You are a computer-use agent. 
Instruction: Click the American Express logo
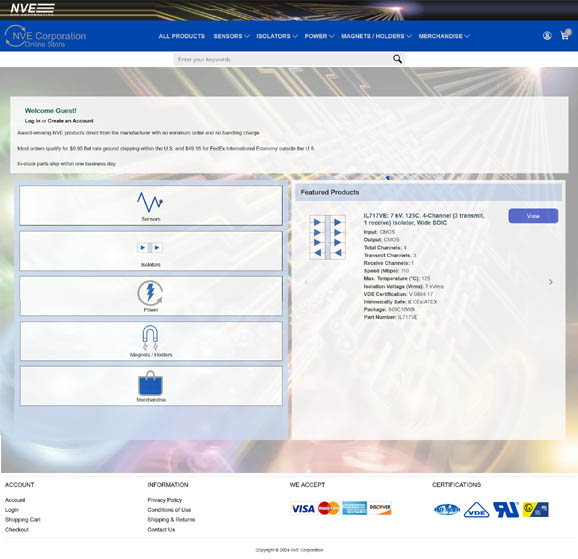354,508
